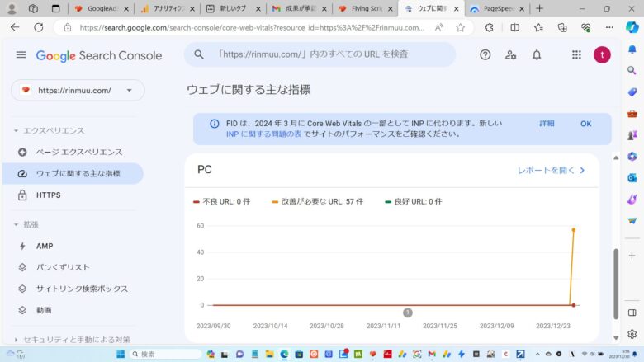
Task: Open the notifications bell
Action: pos(537,55)
